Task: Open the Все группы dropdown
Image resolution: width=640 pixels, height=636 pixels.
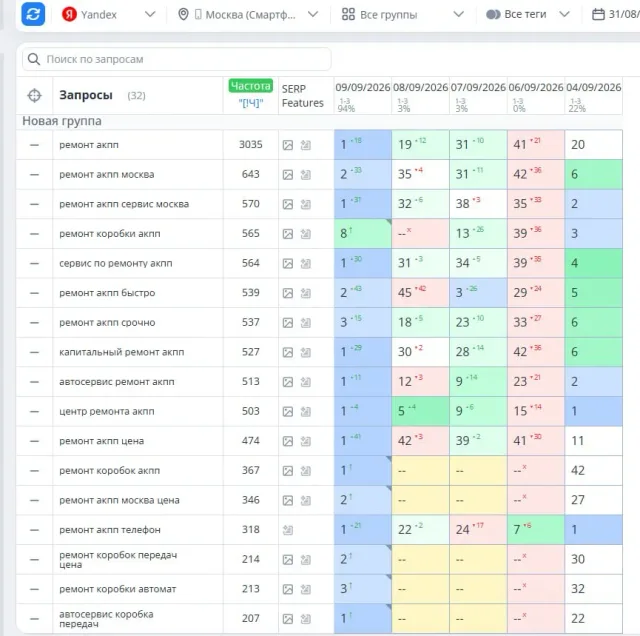Action: [402, 15]
